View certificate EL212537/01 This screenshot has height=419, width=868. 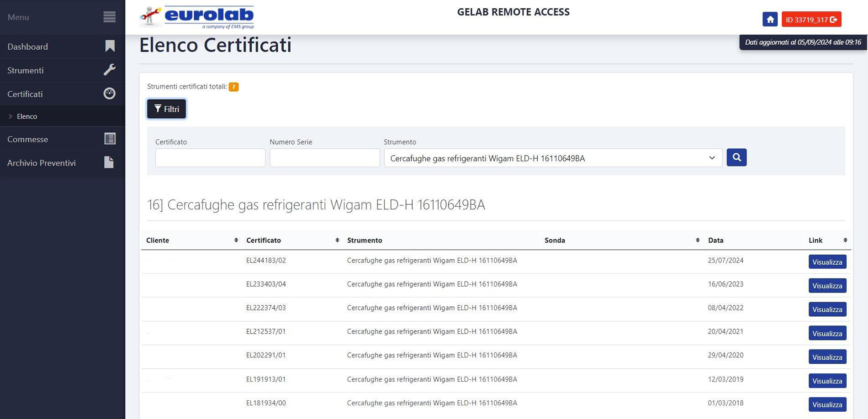(x=827, y=333)
